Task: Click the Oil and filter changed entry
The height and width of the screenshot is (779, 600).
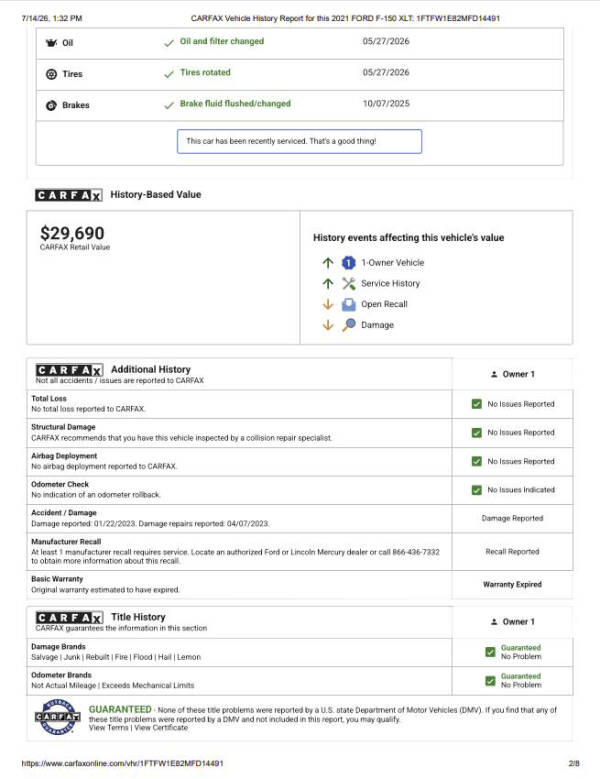Action: point(222,41)
